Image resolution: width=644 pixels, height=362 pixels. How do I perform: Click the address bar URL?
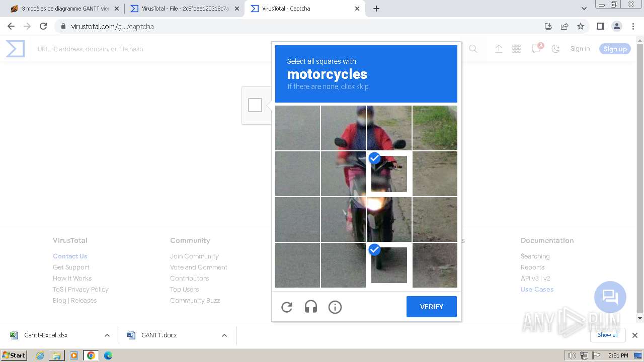point(112,27)
